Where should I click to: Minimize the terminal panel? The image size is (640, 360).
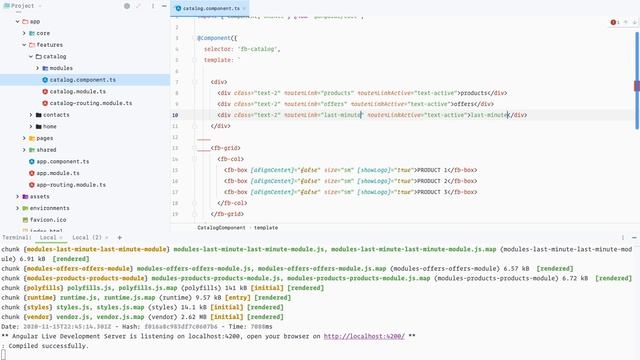pyautogui.click(x=634, y=238)
